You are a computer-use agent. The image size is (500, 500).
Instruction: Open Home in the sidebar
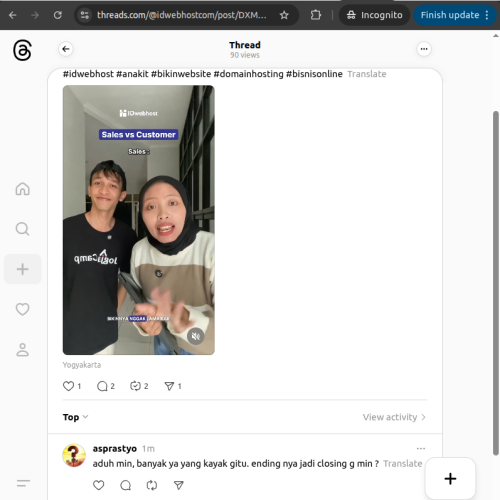(22, 189)
